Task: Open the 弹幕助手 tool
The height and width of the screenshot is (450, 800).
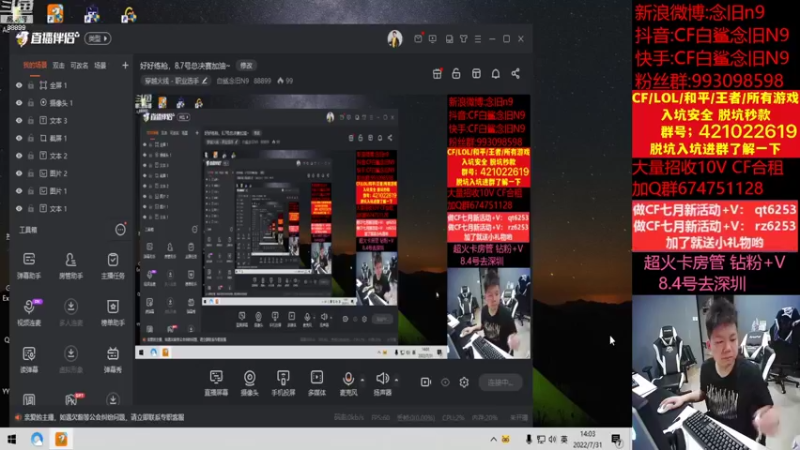Action: pyautogui.click(x=29, y=265)
